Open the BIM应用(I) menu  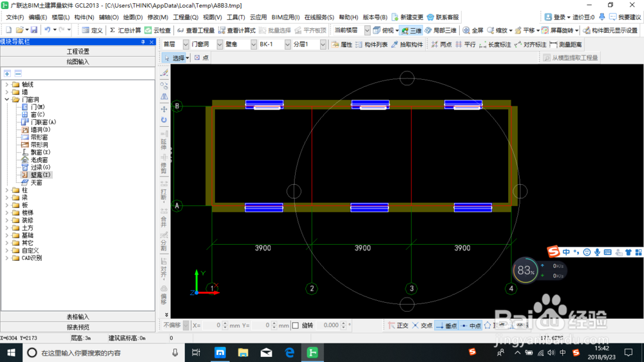pyautogui.click(x=285, y=17)
